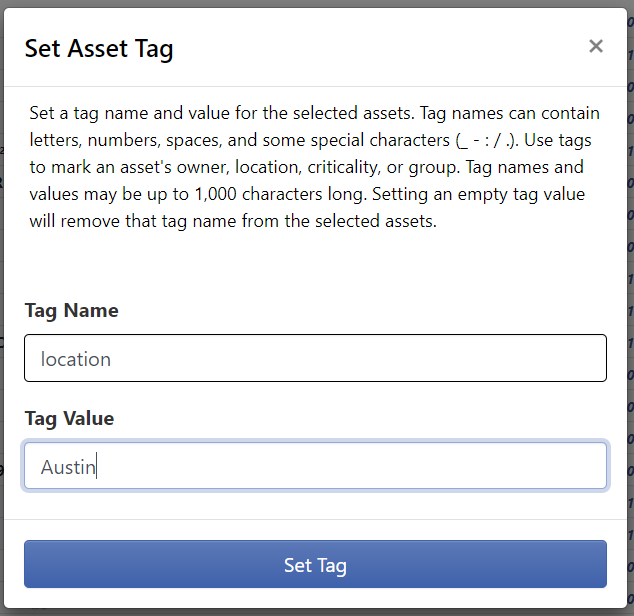Viewport: 634px width, 616px height.
Task: Place cursor on "Austin" text in Tag Value
Action: pyautogui.click(x=68, y=467)
